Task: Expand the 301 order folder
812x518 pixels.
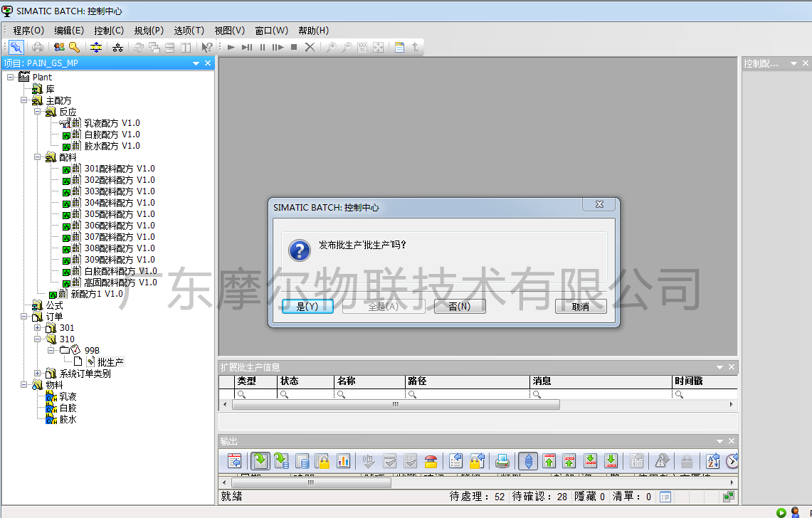Action: pyautogui.click(x=37, y=327)
